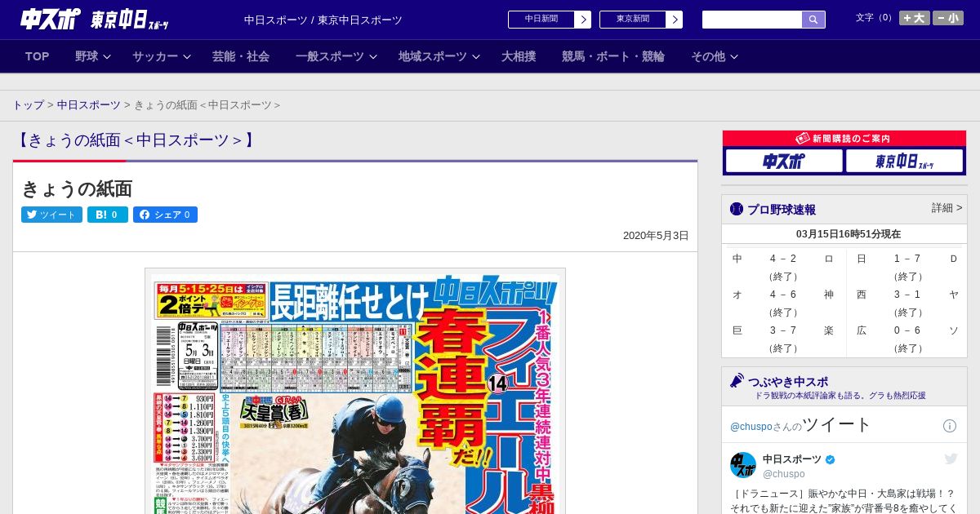Decrease text size with －小 button

click(948, 18)
